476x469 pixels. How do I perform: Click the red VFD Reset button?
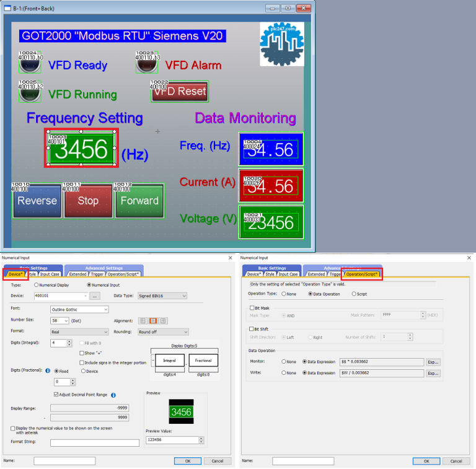(179, 92)
